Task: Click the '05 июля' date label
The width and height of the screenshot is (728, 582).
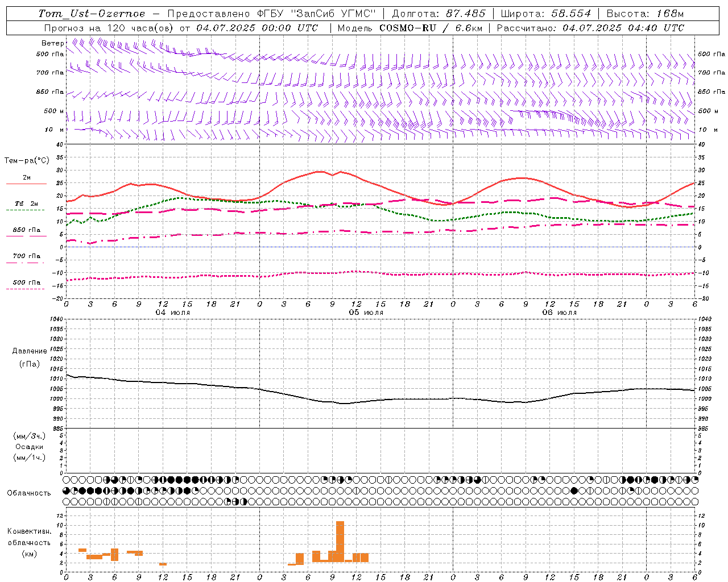Action: pos(366,313)
